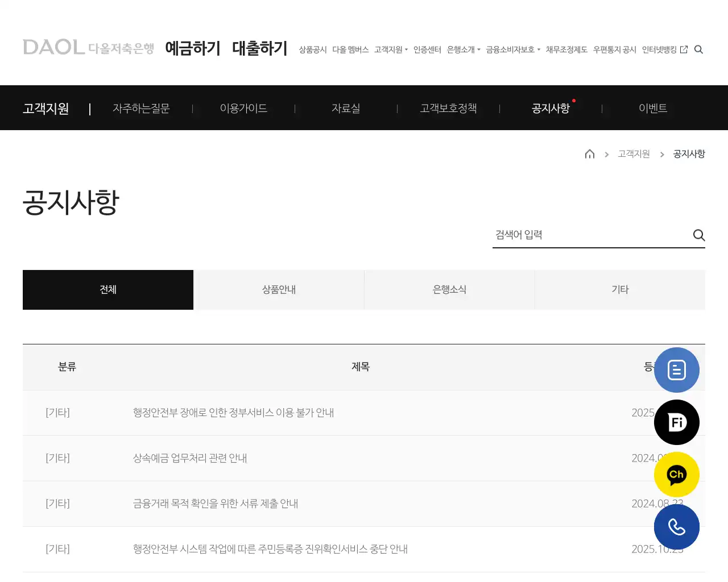Click 고객지원 heading in the black bar
The image size is (728, 582).
click(x=45, y=108)
